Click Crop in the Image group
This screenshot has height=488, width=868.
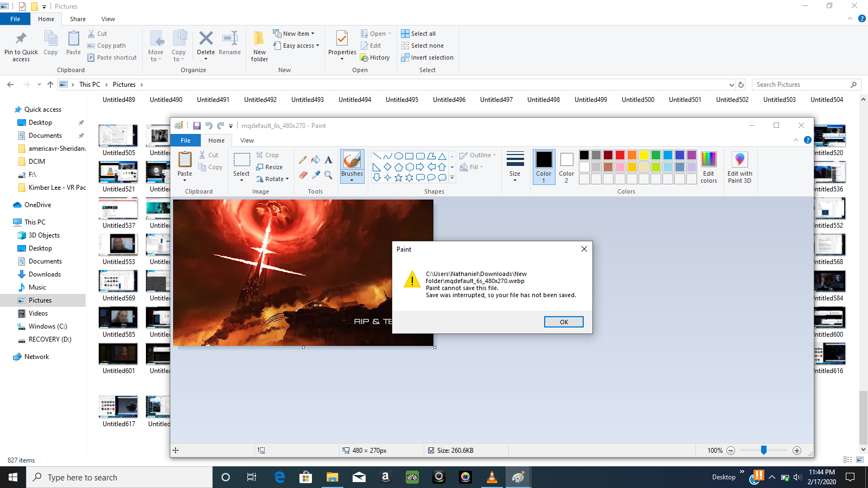pos(267,155)
